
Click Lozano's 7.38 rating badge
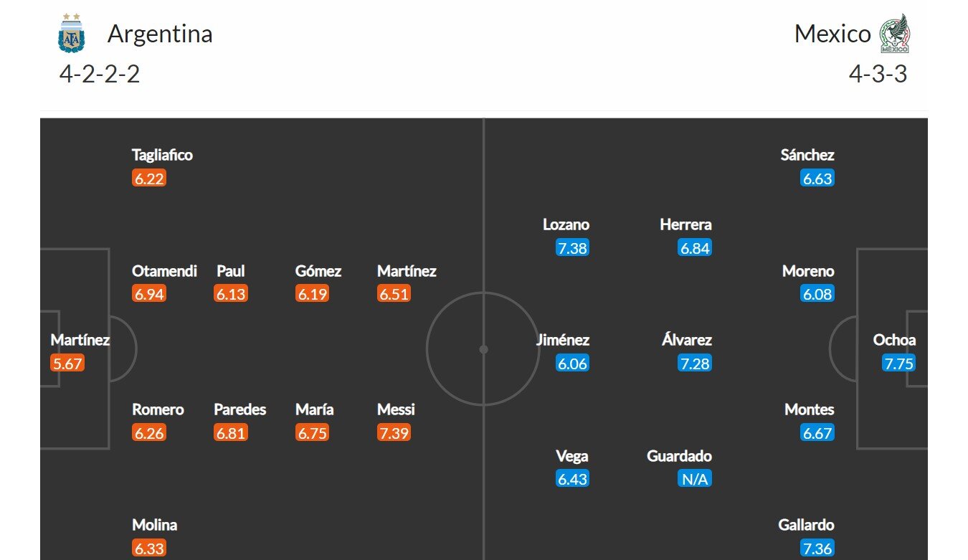572,248
